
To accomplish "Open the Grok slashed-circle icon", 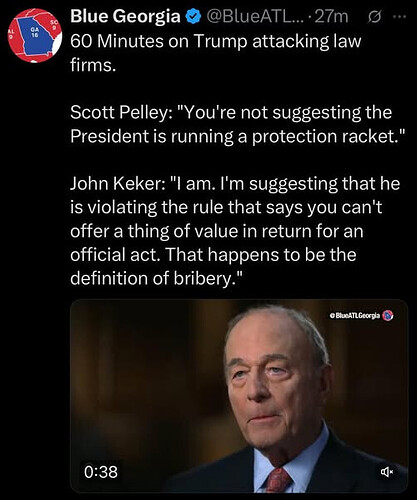I will [374, 17].
